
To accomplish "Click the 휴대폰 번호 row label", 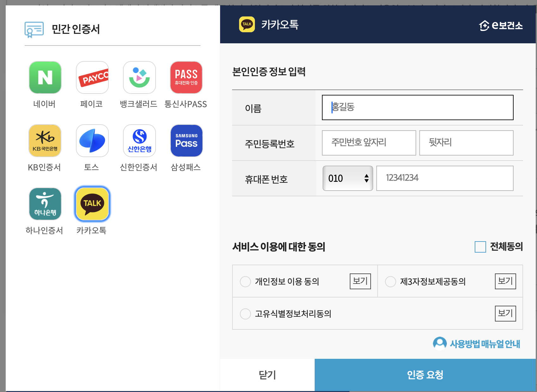I will point(266,180).
